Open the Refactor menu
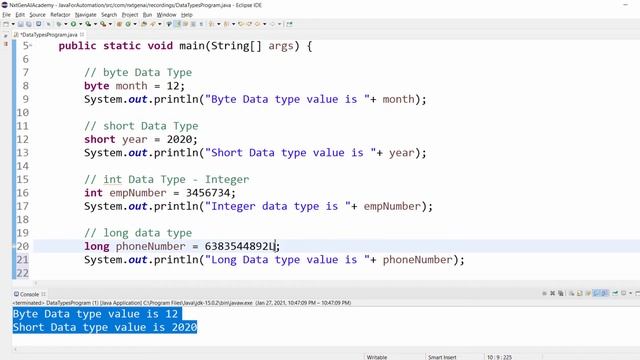This screenshot has width=640, height=360. (x=60, y=15)
